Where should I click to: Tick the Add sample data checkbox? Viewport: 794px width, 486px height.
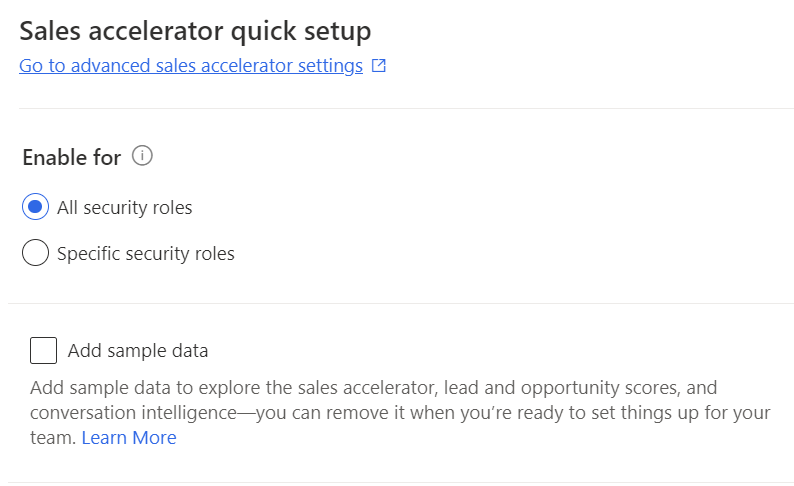[x=43, y=351]
